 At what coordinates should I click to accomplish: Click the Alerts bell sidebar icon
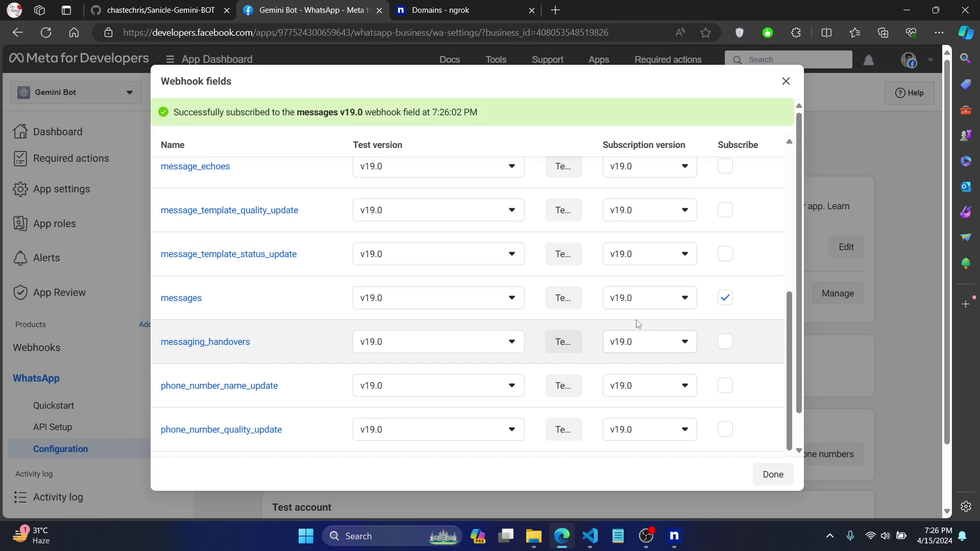(20, 258)
